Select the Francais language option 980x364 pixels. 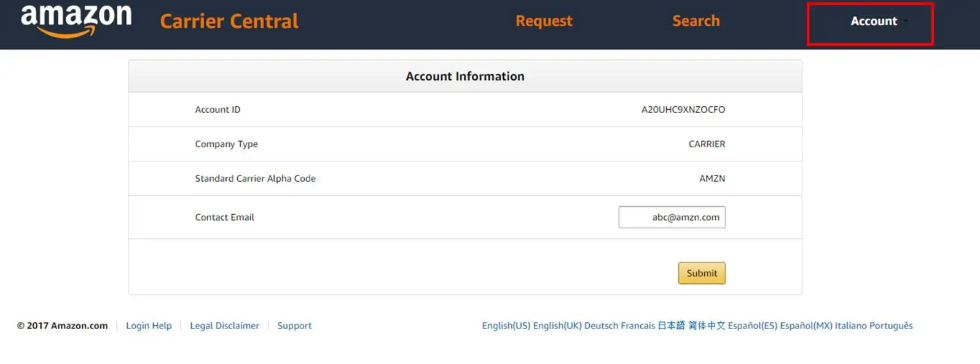click(x=638, y=325)
